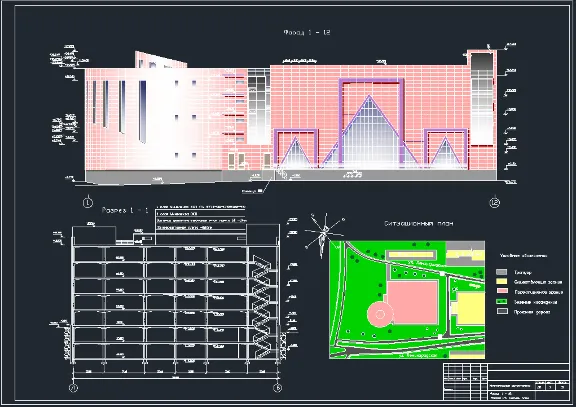Viewport: 576px width, 407px height.
Task: Select the roof layers callout text box
Action: coord(201,218)
